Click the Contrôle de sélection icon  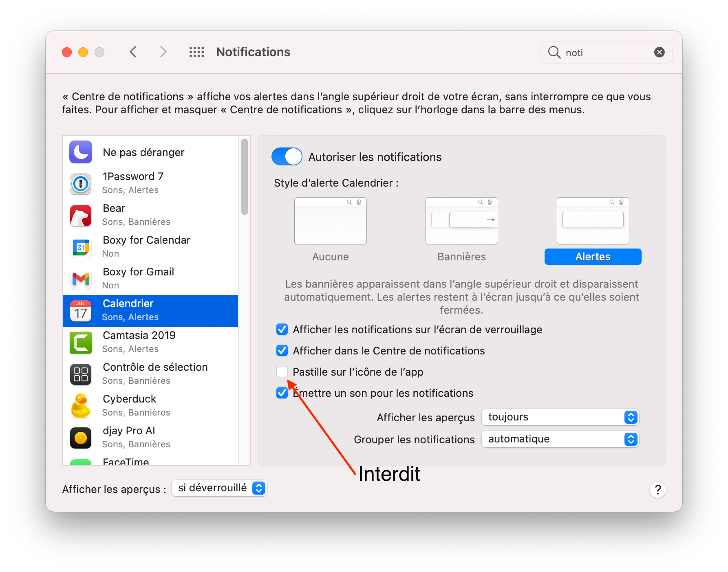(x=81, y=374)
